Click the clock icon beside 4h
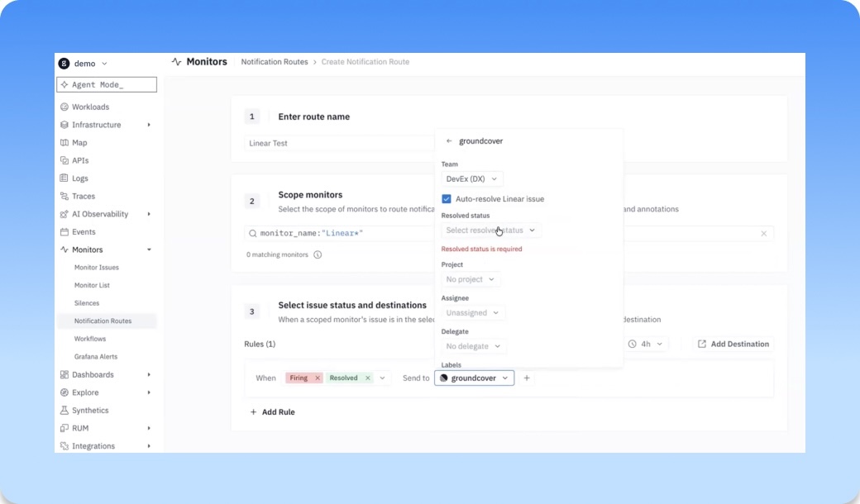The width and height of the screenshot is (860, 504). (633, 344)
